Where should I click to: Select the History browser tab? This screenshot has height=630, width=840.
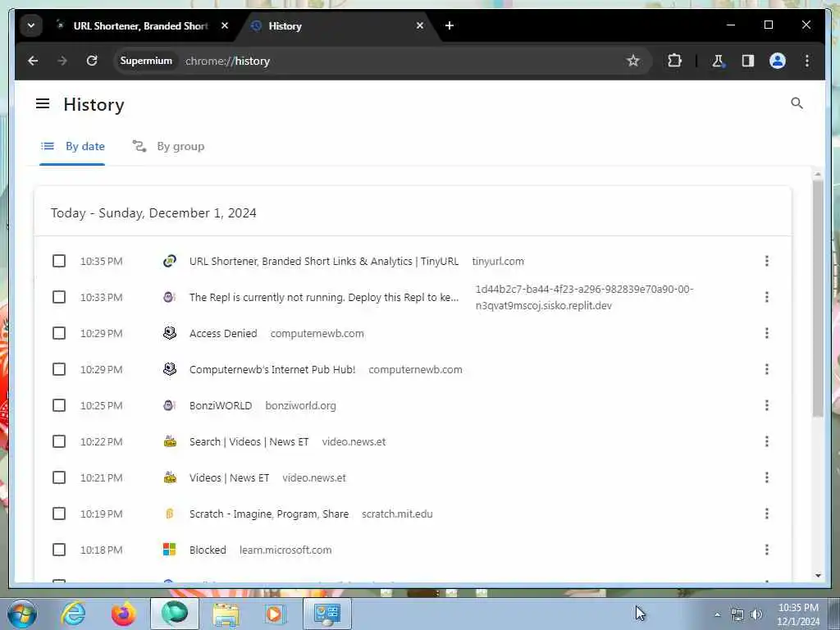336,25
